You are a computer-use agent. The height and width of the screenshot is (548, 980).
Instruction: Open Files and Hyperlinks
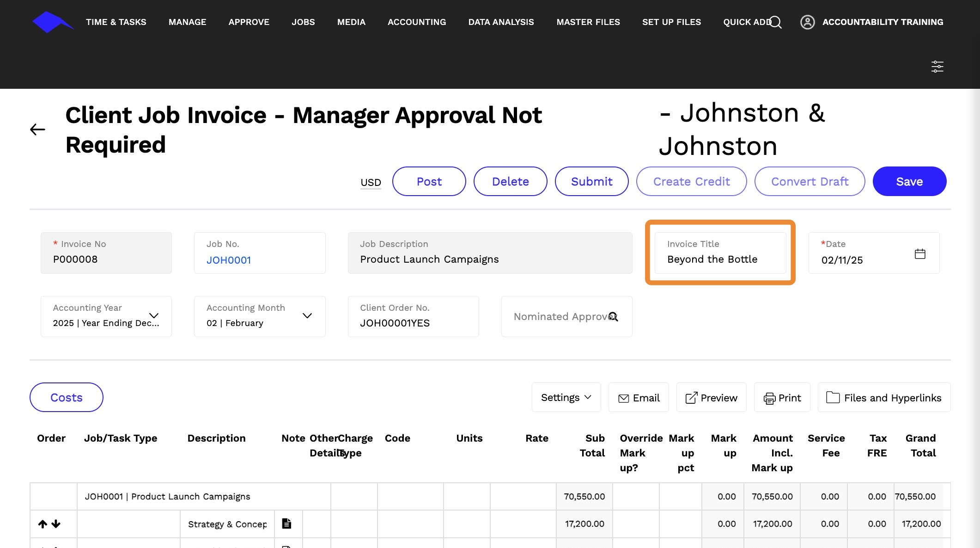pyautogui.click(x=883, y=398)
